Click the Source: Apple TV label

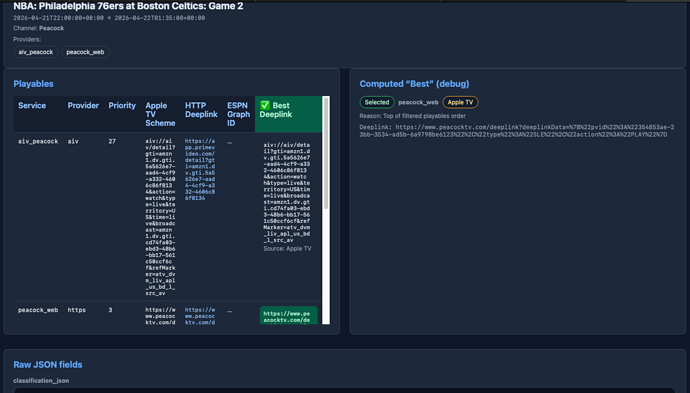287,249
